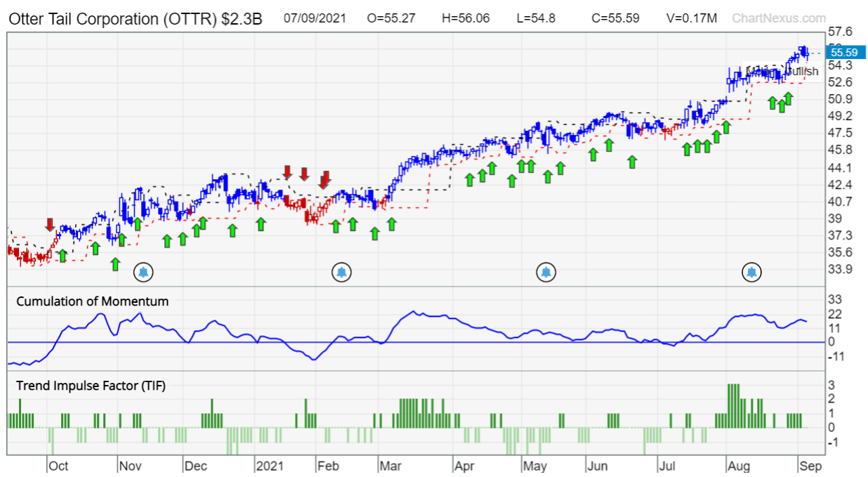Click the Bullish label near latest candles

tap(803, 71)
